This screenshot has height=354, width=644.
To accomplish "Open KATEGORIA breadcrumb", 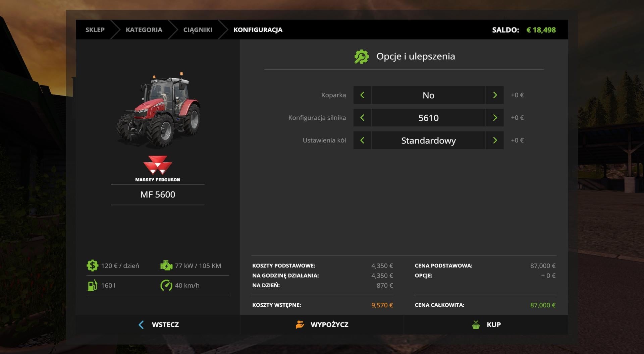I will (144, 30).
